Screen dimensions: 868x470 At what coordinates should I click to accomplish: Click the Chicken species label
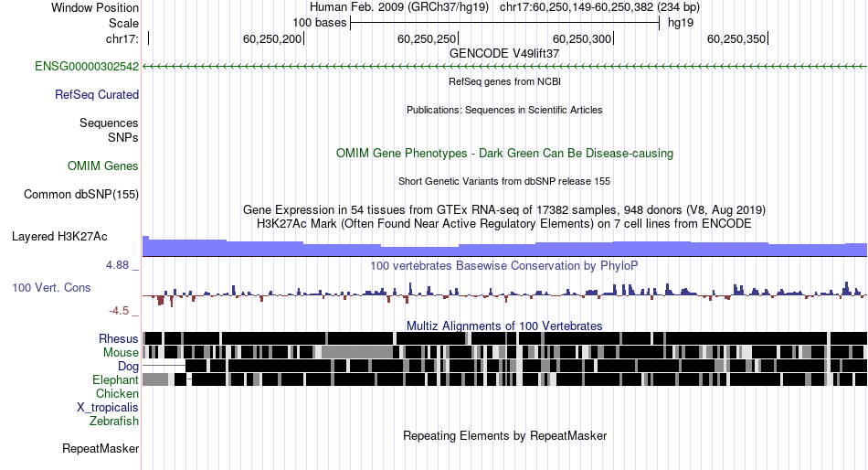(117, 393)
